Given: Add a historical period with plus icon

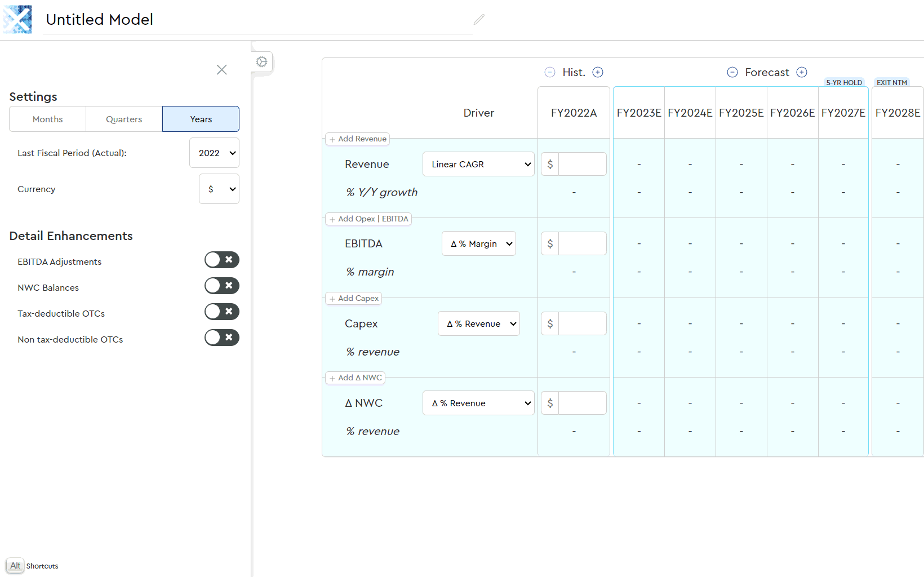Looking at the screenshot, I should pos(598,72).
